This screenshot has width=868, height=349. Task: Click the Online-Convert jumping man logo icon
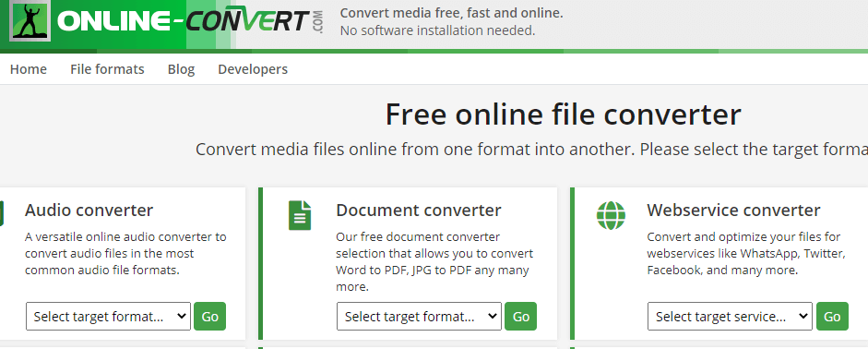click(30, 20)
